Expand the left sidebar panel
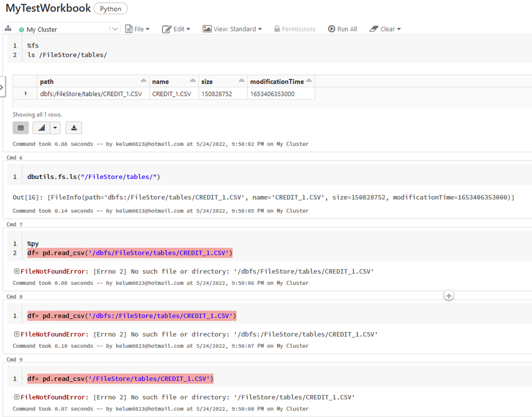Viewport: 532px width, 417px height. pos(2,87)
